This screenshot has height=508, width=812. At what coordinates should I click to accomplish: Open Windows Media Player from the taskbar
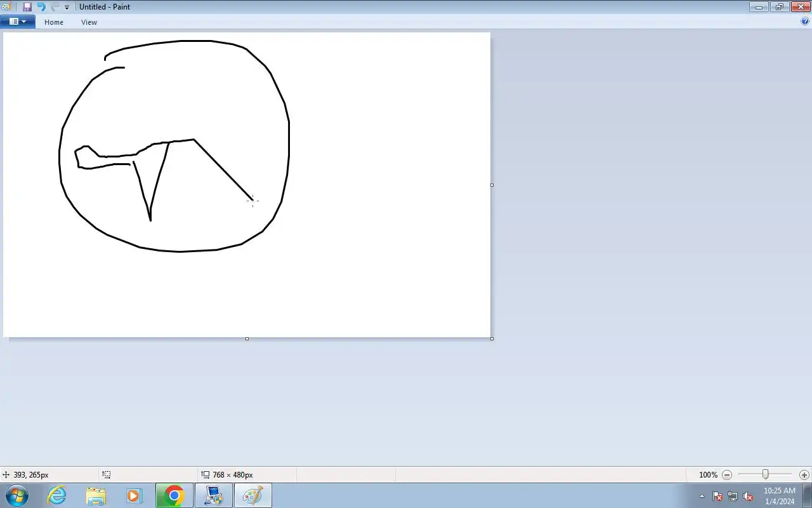[x=134, y=495]
